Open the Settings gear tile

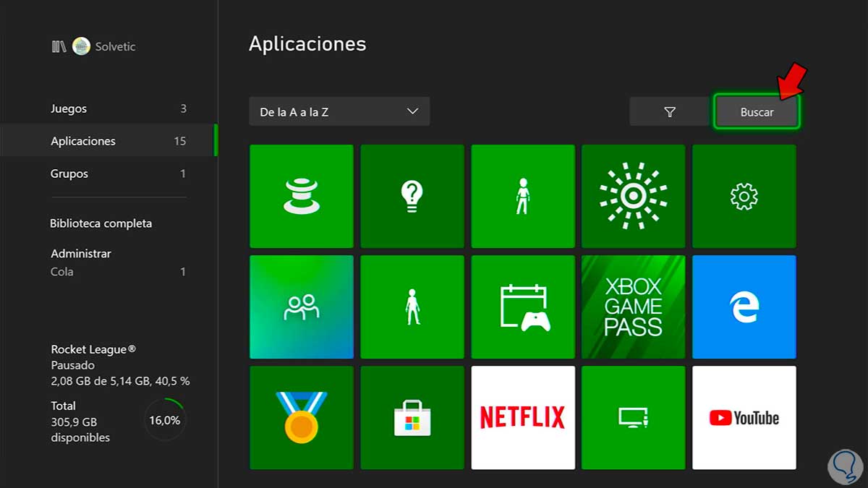point(744,197)
